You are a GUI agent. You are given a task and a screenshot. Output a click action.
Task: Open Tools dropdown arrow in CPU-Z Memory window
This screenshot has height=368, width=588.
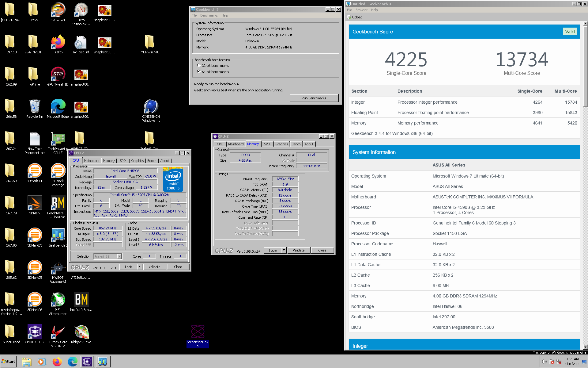point(284,250)
